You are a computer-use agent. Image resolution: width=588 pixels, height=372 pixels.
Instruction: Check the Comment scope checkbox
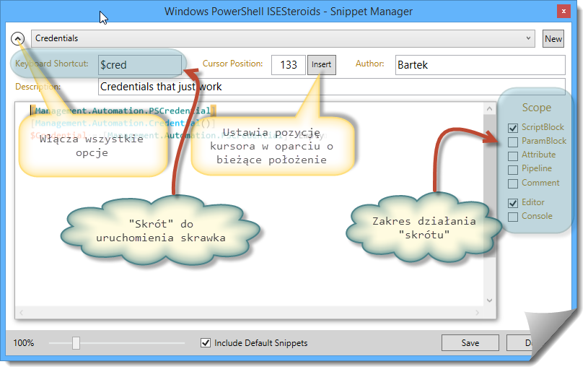tap(513, 183)
